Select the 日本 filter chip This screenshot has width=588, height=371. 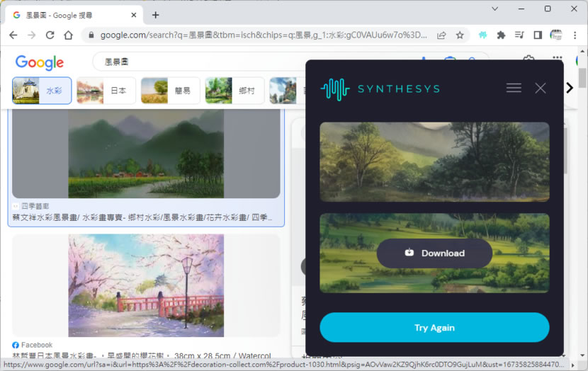click(106, 91)
